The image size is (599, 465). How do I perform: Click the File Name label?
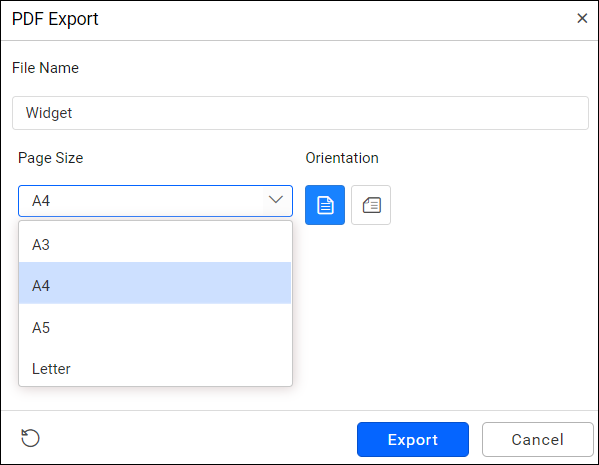(x=45, y=68)
